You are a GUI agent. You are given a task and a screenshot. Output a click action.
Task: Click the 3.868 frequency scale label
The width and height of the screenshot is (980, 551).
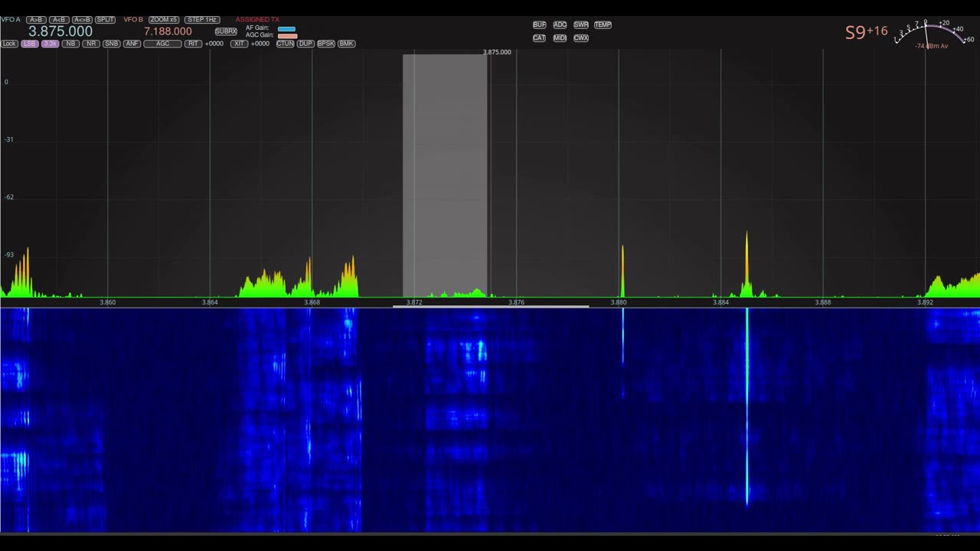point(312,302)
